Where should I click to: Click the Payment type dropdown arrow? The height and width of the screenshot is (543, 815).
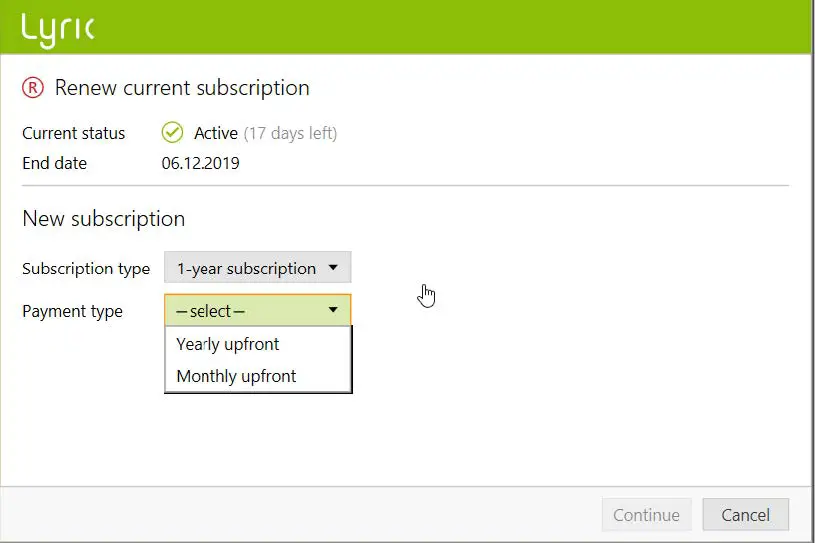(x=334, y=311)
